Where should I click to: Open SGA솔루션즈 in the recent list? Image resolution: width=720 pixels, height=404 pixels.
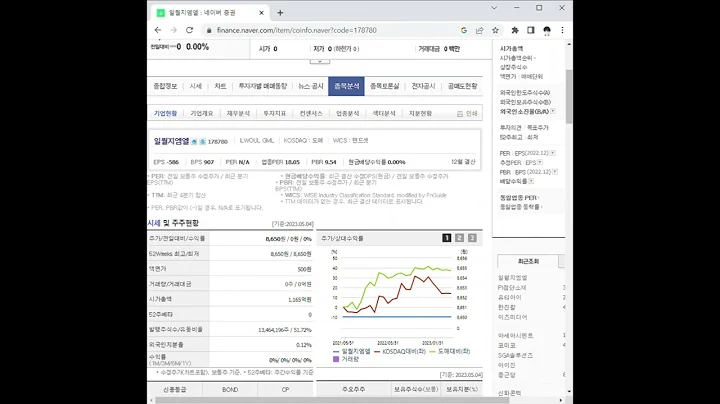(515, 355)
